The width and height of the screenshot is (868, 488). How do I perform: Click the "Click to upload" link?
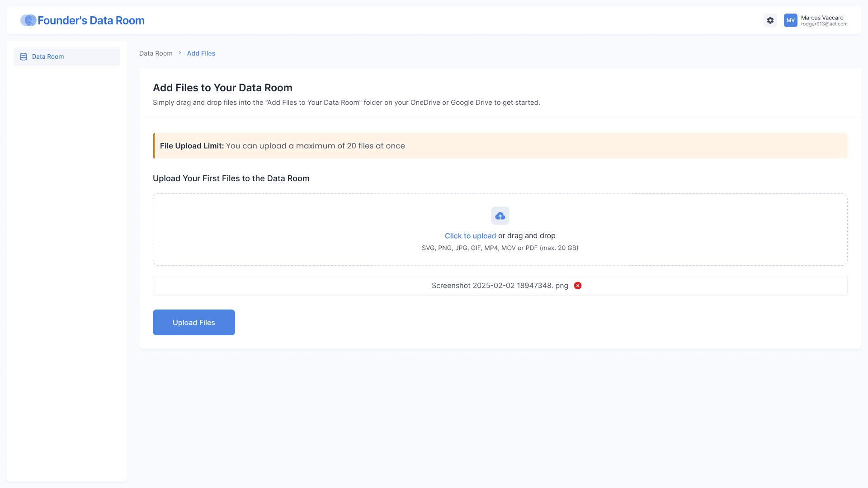click(x=470, y=236)
